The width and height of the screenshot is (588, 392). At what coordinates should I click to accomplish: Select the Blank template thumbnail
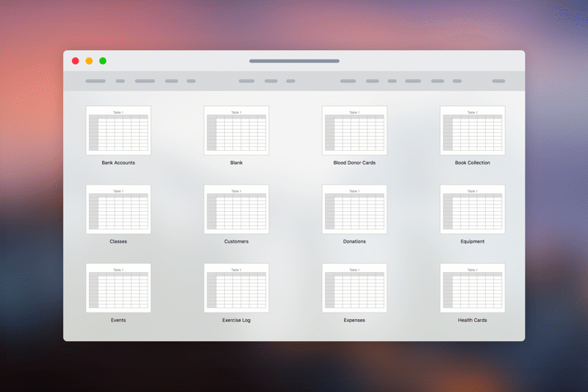coord(236,130)
